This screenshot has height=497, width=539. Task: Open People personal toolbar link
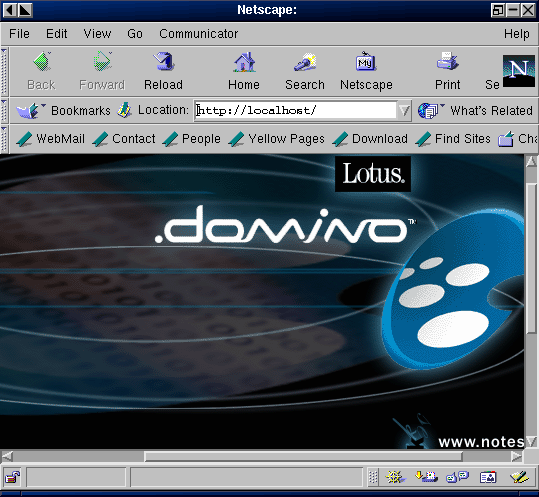tap(191, 139)
